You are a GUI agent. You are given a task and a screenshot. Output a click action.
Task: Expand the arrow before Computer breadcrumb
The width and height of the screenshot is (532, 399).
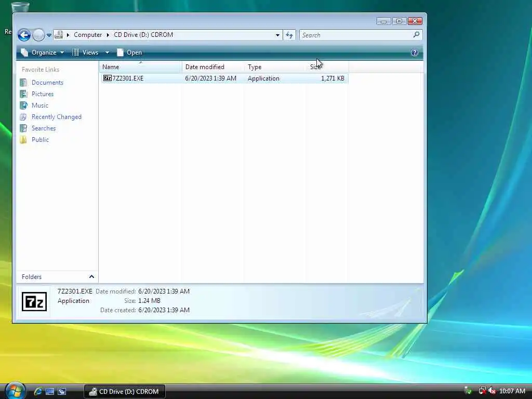[x=68, y=35]
